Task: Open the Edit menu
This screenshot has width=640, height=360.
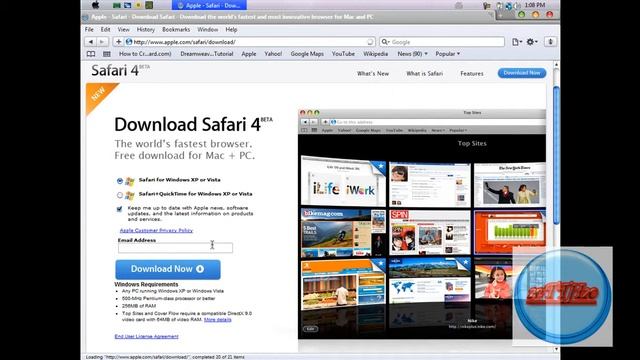Action: pos(105,29)
